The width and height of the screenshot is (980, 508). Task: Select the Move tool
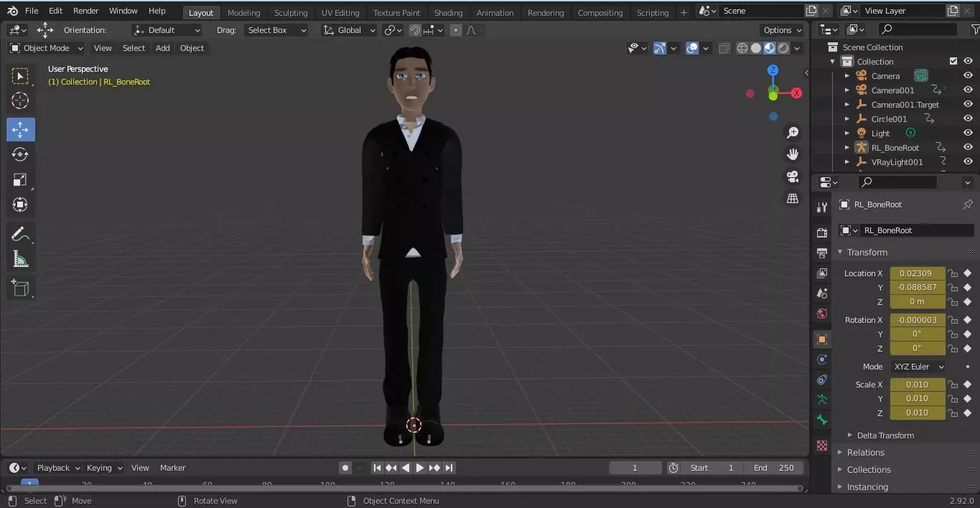click(x=20, y=129)
